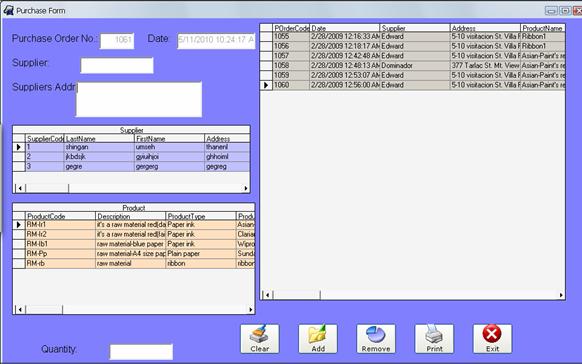Click the FirstName column header
The width and height of the screenshot is (582, 364).
169,139
